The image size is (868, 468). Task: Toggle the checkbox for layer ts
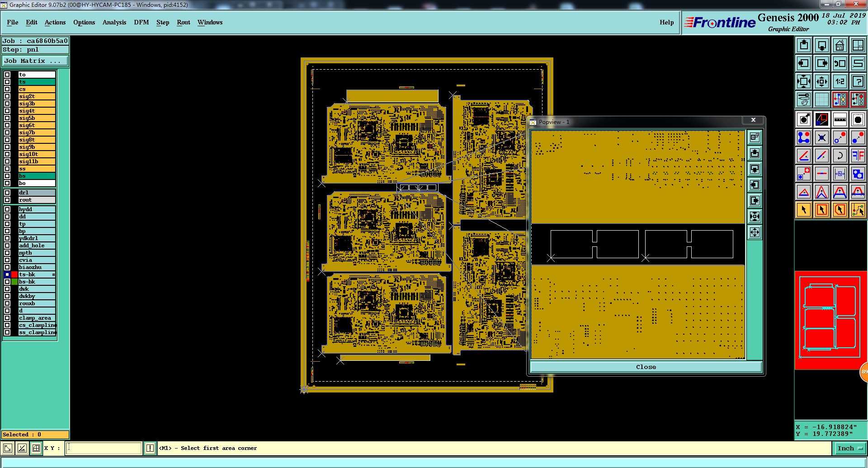(x=7, y=82)
